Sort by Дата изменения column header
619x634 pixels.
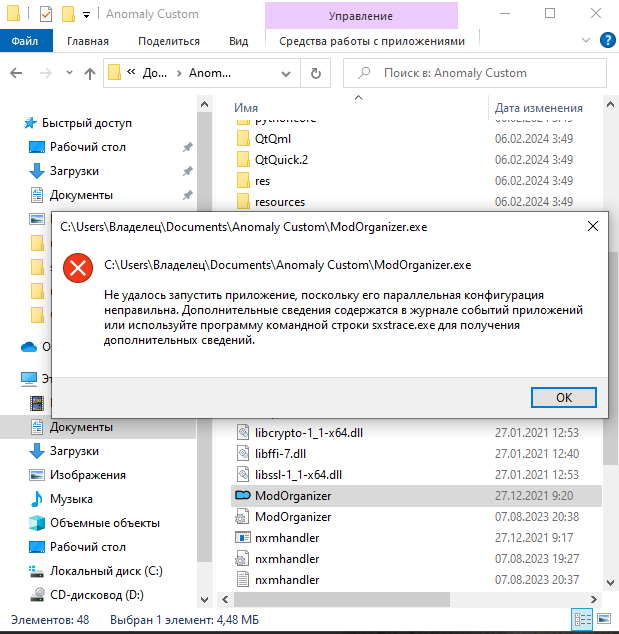tap(539, 108)
